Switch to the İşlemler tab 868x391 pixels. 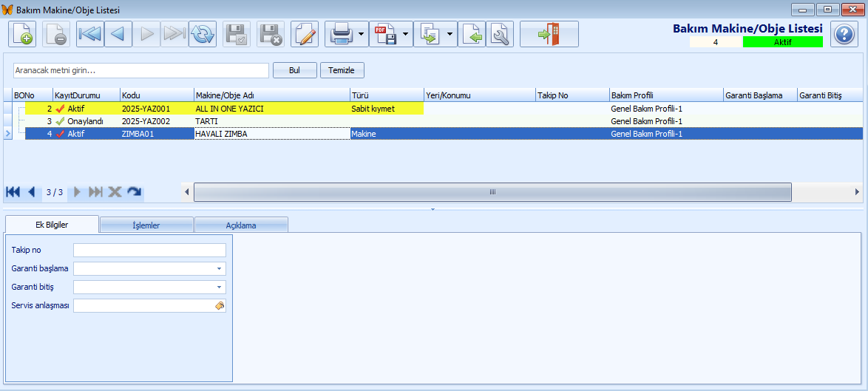click(x=147, y=225)
